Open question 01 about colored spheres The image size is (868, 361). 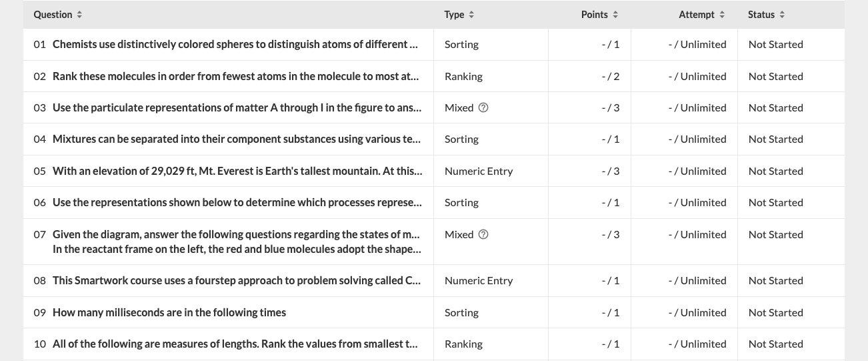pyautogui.click(x=235, y=45)
